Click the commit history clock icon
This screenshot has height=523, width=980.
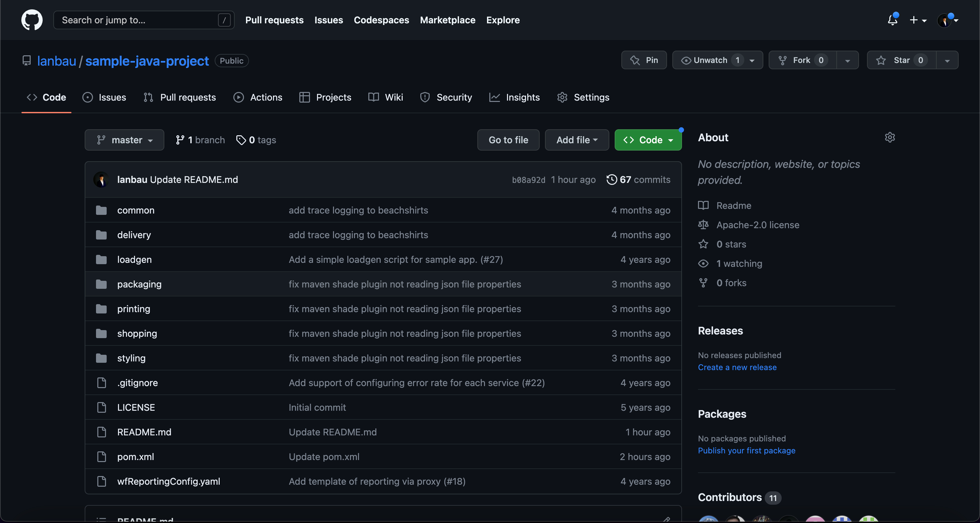coord(611,180)
